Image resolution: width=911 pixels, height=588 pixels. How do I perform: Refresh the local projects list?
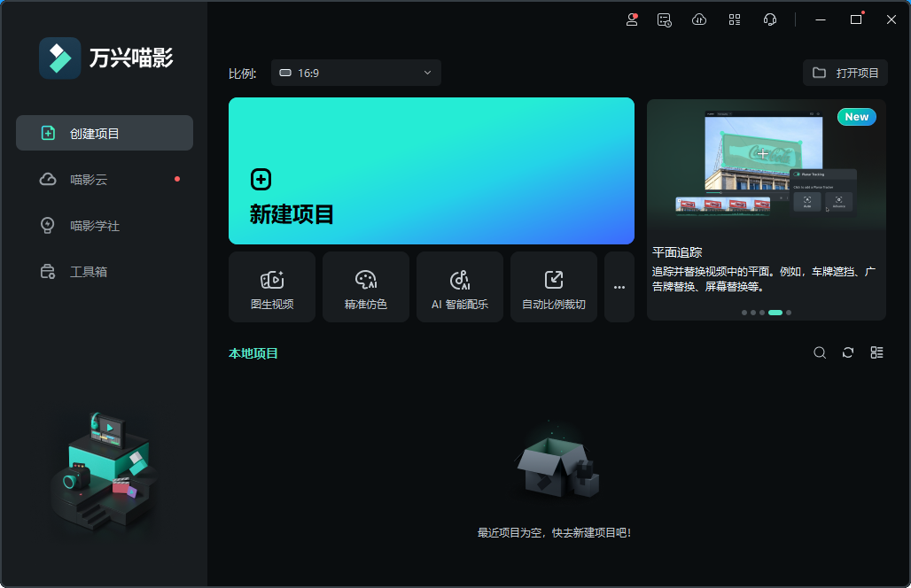coord(848,352)
